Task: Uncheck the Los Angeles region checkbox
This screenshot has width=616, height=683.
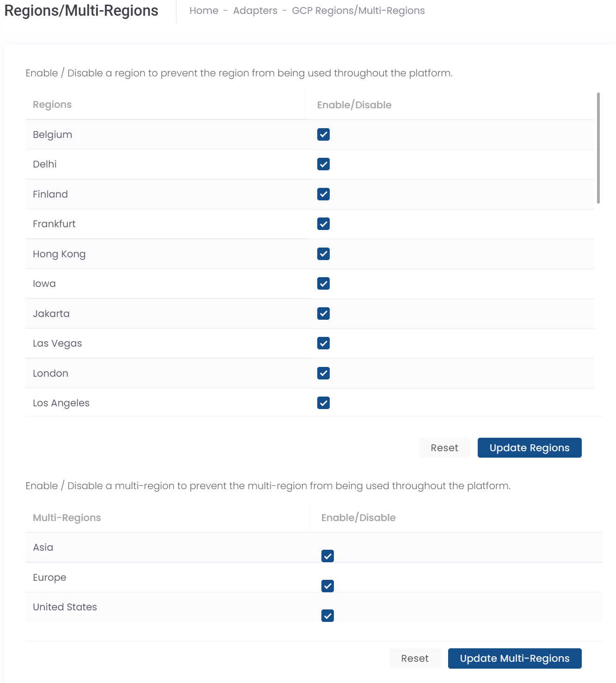Action: [x=323, y=403]
